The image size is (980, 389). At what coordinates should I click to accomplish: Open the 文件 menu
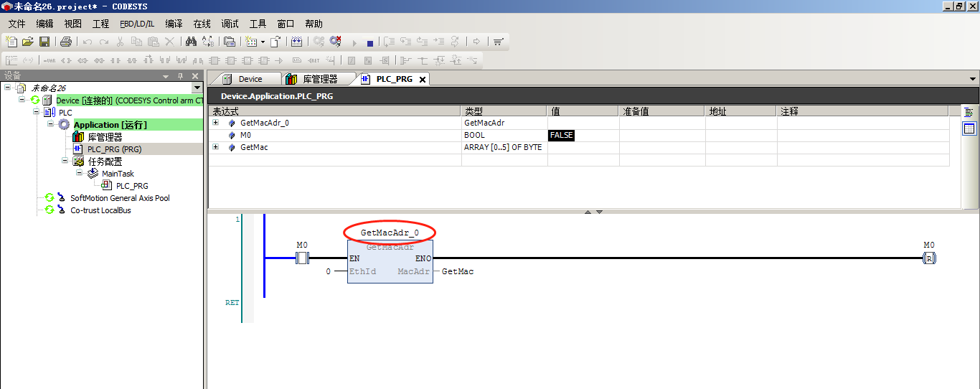pyautogui.click(x=17, y=24)
